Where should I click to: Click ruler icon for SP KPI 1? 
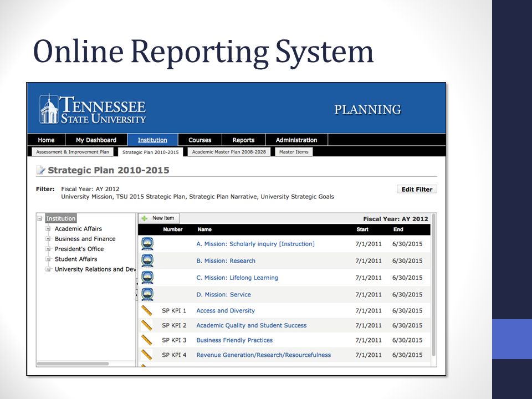(x=146, y=310)
